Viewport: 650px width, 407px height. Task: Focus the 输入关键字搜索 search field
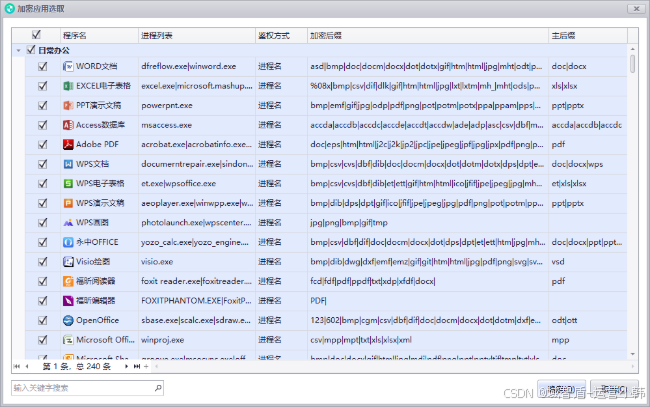[87, 388]
